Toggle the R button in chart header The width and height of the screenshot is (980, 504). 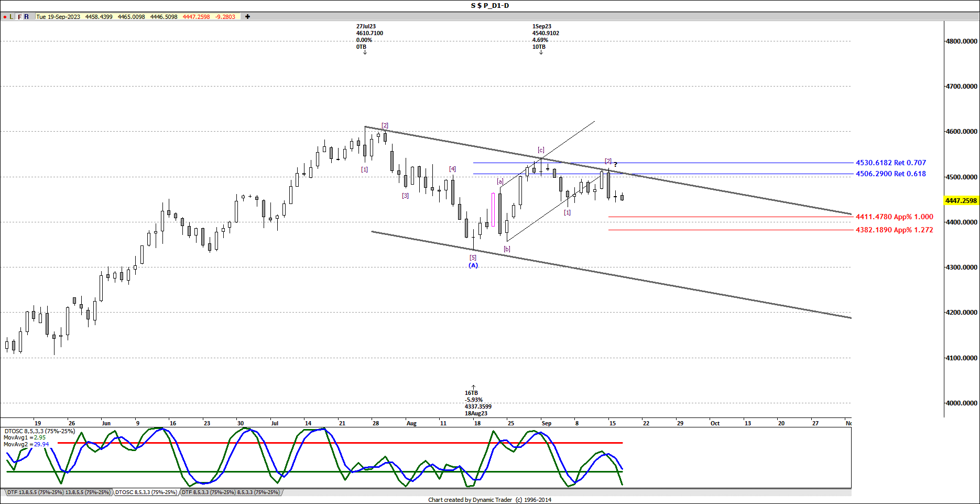click(27, 17)
